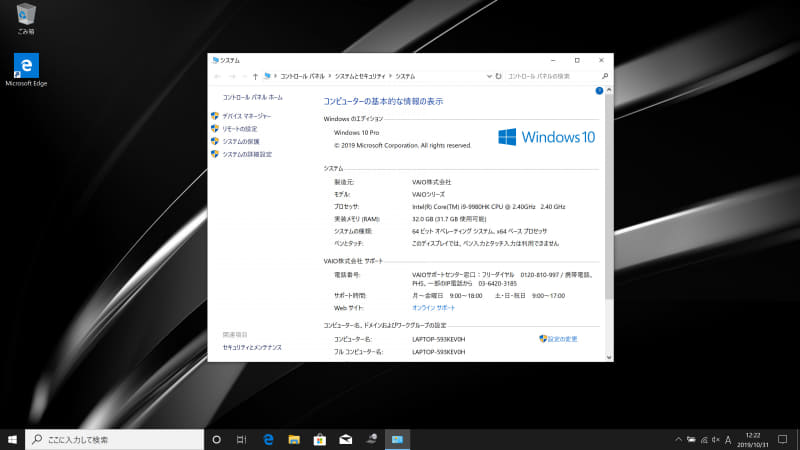Select システム breadcrumb segment
Image resolution: width=800 pixels, height=450 pixels.
coord(405,77)
